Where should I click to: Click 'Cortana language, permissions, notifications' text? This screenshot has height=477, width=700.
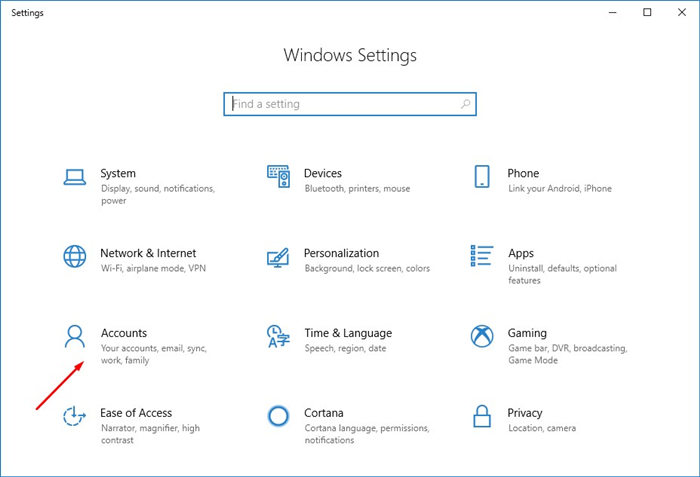[x=367, y=434]
